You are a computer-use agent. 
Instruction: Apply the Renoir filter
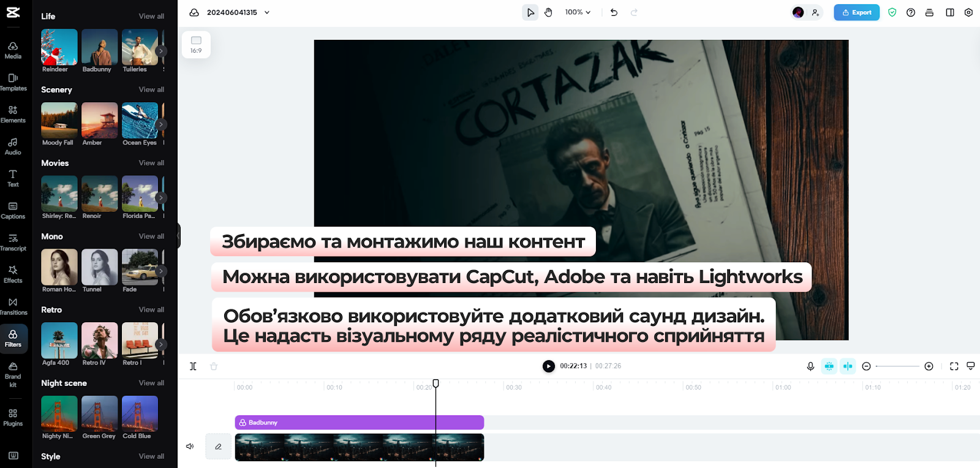[x=99, y=194]
